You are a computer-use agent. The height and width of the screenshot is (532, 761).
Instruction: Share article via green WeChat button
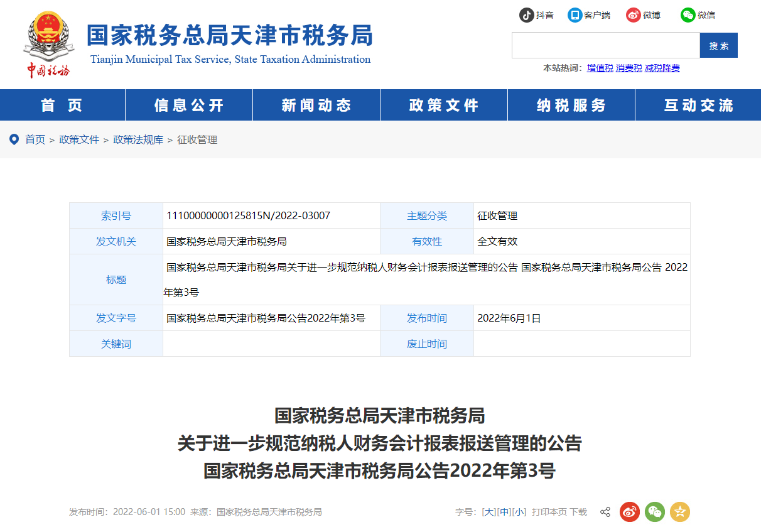(655, 512)
